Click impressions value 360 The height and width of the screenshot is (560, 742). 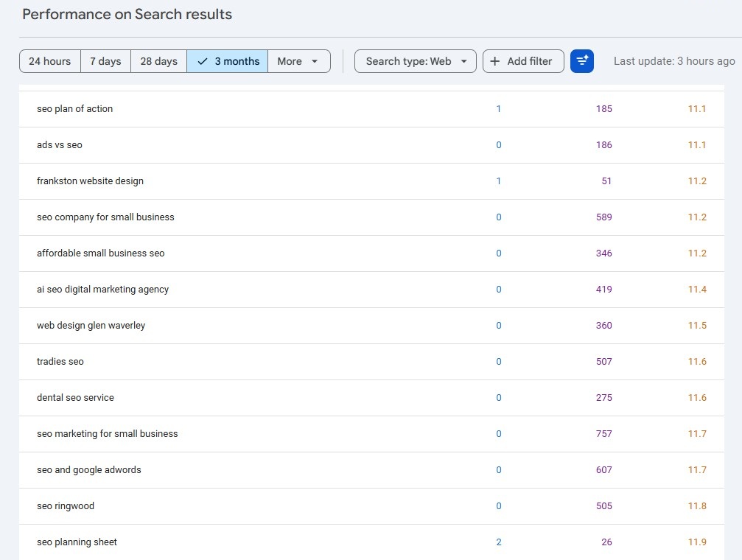click(x=603, y=325)
